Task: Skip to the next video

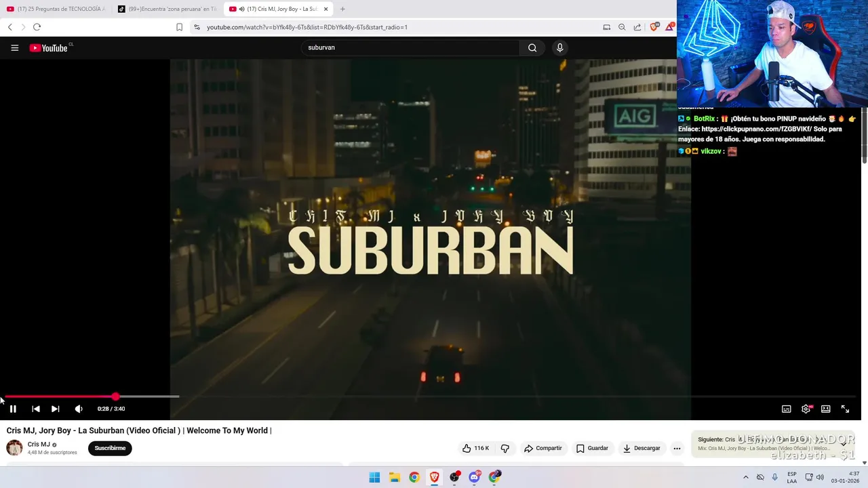Action: coord(56,409)
